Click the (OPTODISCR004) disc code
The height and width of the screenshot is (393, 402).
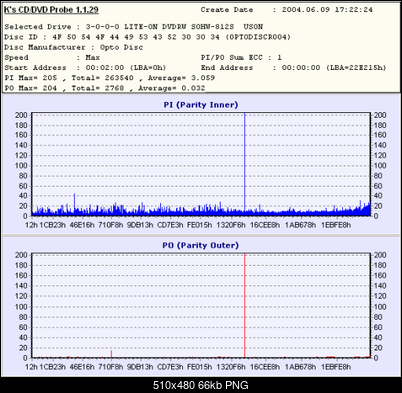[258, 37]
